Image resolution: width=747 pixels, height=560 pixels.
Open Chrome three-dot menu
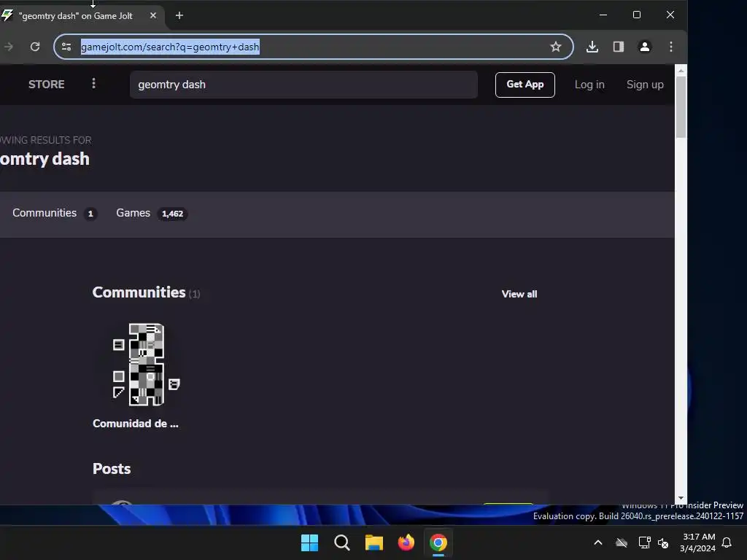(671, 47)
